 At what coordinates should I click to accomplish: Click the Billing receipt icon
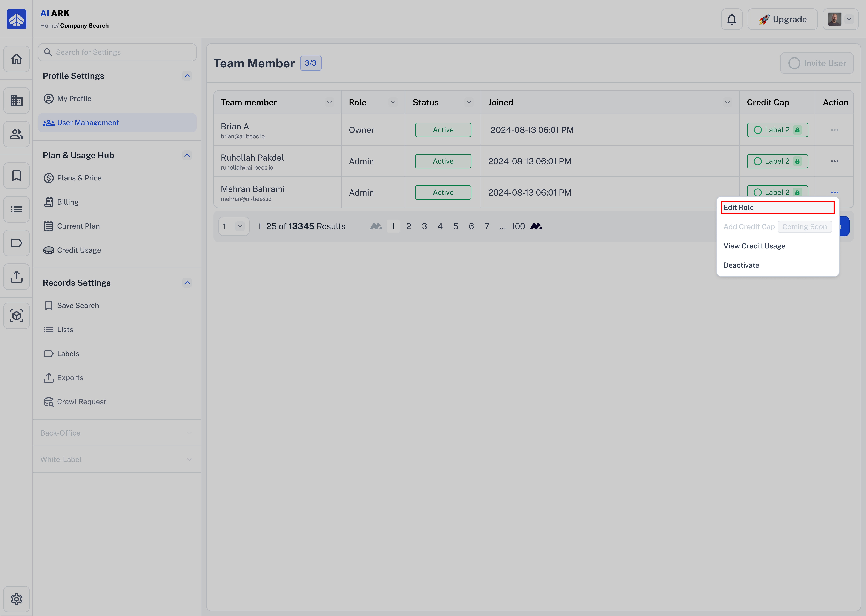(x=49, y=202)
